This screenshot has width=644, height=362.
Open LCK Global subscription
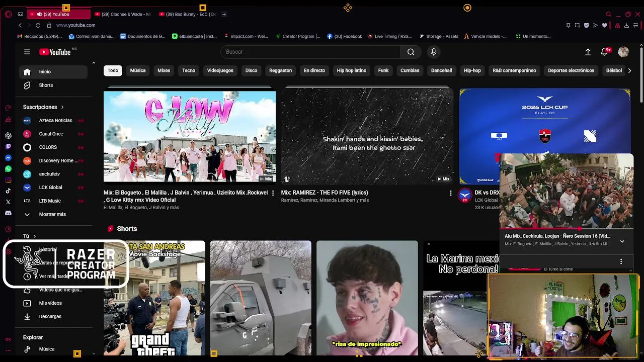point(53,188)
